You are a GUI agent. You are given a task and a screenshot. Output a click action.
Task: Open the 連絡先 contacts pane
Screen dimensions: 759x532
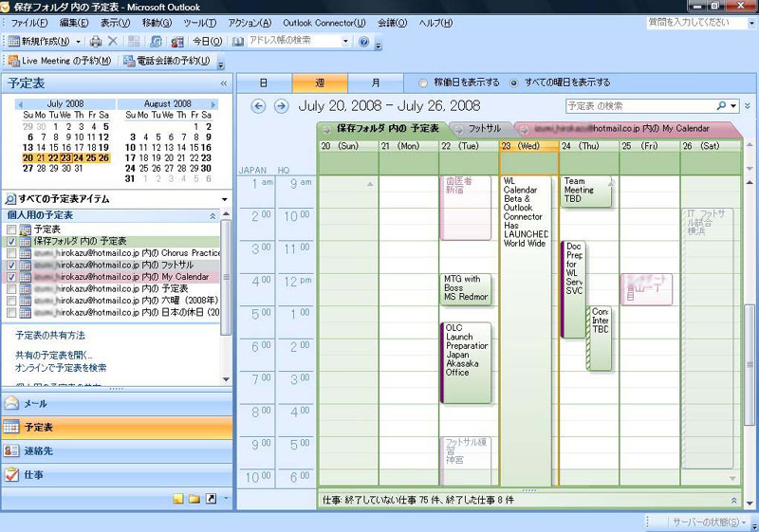[117, 450]
